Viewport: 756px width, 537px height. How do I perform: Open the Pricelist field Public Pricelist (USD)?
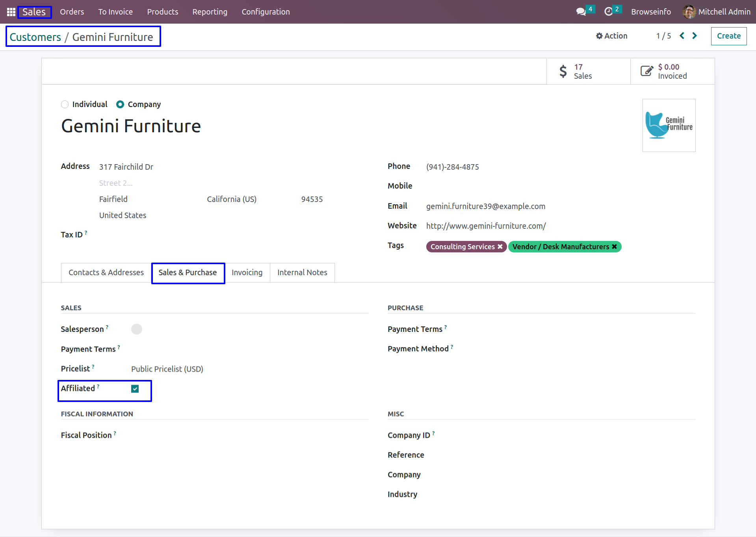[x=167, y=369]
